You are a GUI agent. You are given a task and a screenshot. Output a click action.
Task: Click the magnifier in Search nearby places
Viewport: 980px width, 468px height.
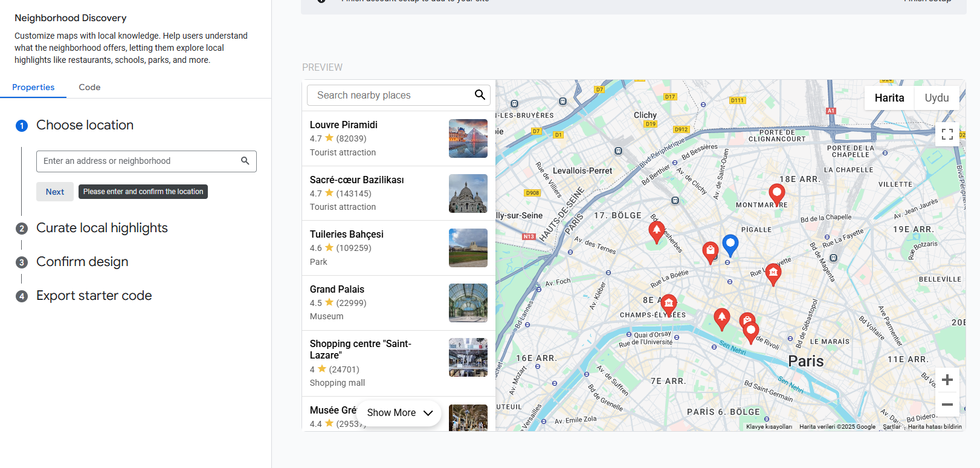tap(480, 95)
